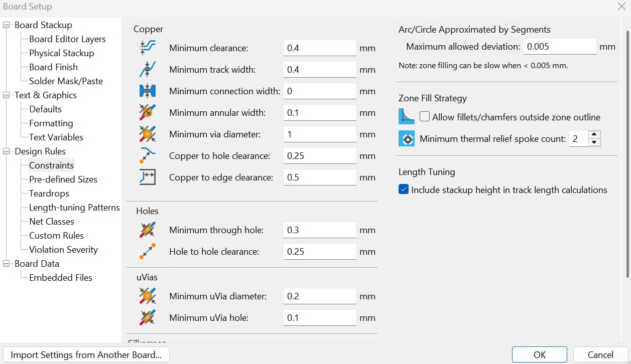Uncheck Include stackup height in track length

[404, 190]
